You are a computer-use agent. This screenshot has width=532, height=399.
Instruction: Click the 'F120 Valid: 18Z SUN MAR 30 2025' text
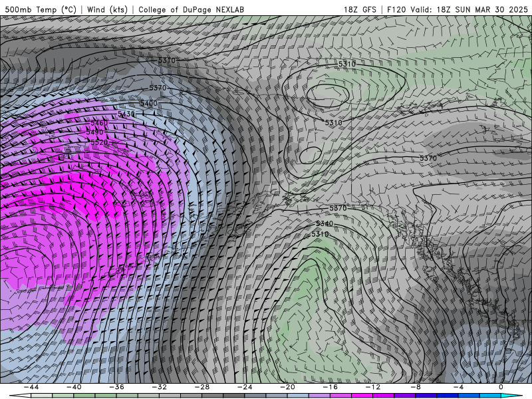(x=458, y=9)
